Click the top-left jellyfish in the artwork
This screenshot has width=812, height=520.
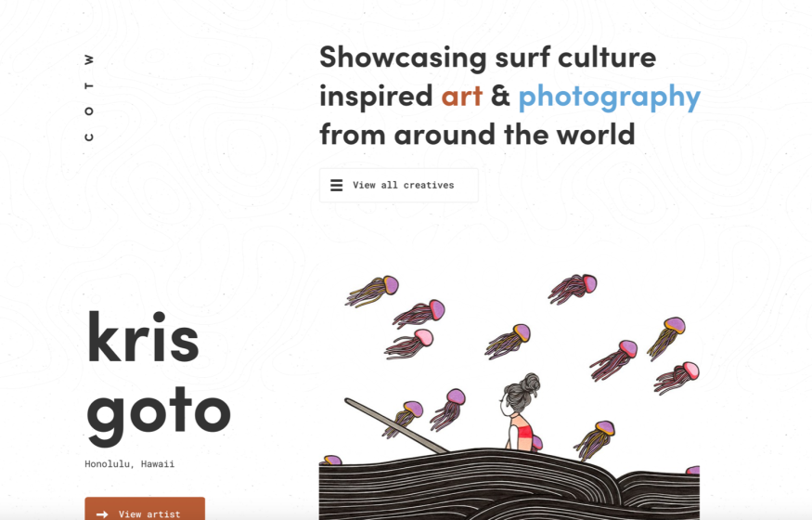point(372,291)
